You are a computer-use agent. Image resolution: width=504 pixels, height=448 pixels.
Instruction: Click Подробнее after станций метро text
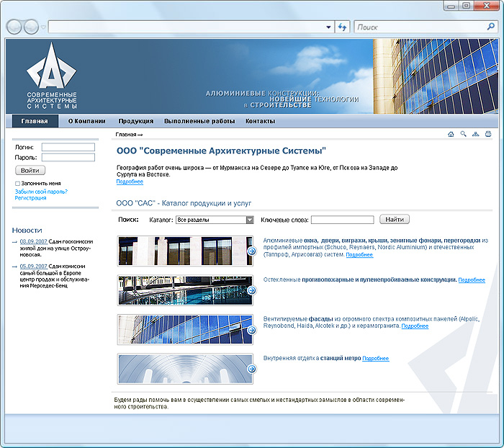click(x=376, y=358)
